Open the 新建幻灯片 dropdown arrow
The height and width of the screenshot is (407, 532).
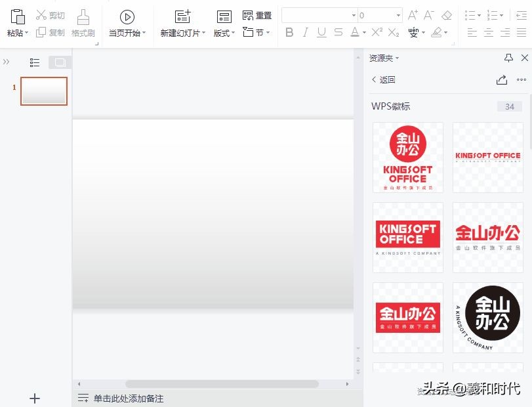coord(203,33)
